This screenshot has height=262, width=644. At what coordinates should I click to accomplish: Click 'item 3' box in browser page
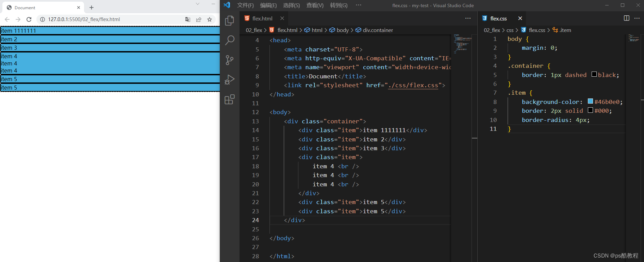tap(110, 48)
